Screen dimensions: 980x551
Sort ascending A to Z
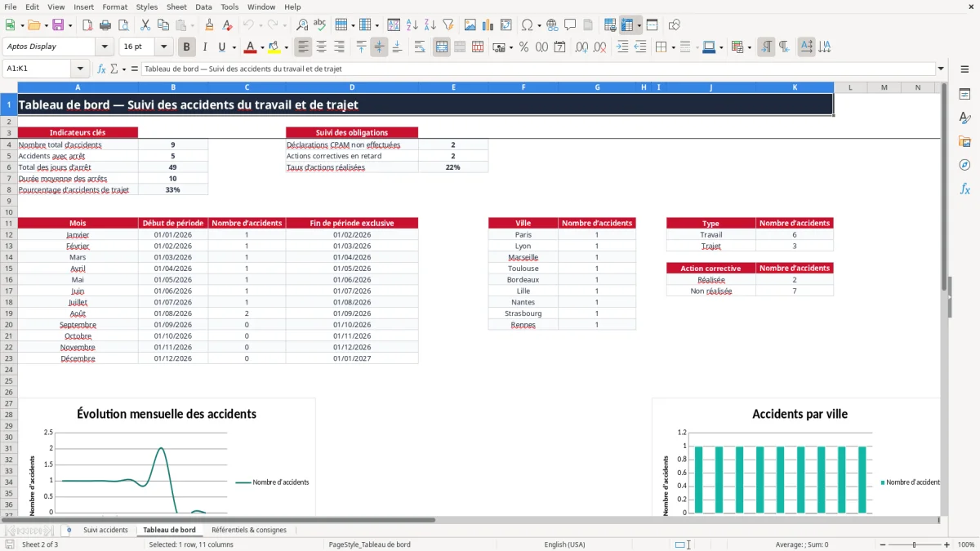pos(412,25)
